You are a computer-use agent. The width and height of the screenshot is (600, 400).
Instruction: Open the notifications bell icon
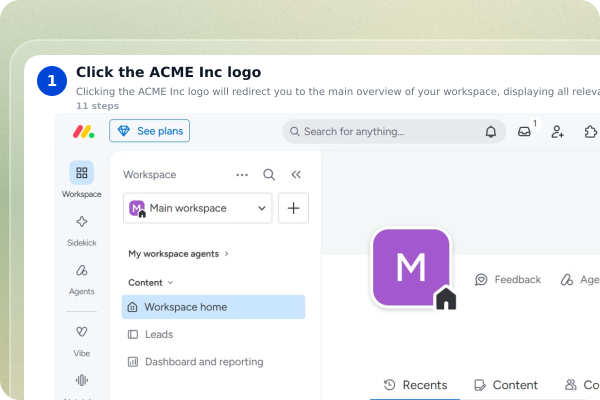pos(491,132)
